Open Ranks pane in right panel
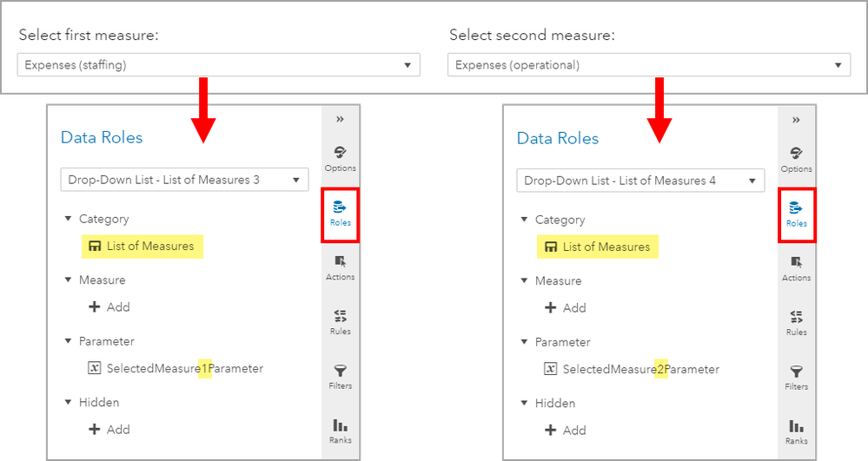 click(x=796, y=431)
